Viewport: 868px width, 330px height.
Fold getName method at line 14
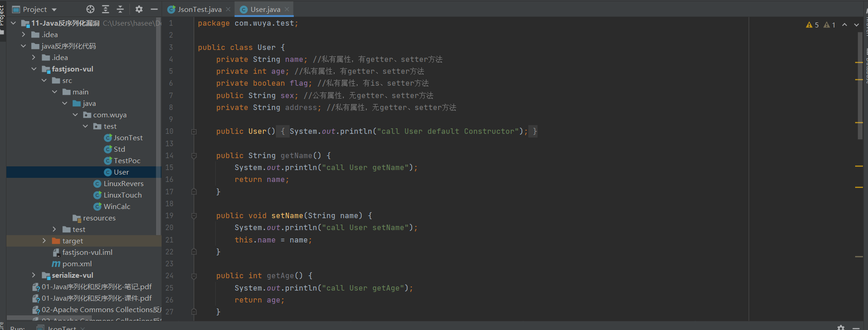pos(194,155)
